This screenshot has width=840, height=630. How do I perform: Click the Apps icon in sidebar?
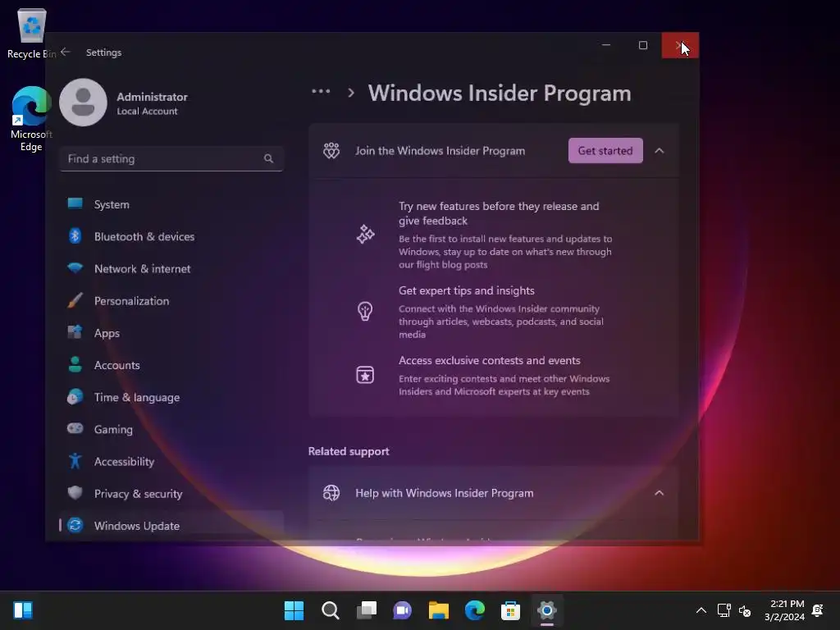(x=75, y=332)
